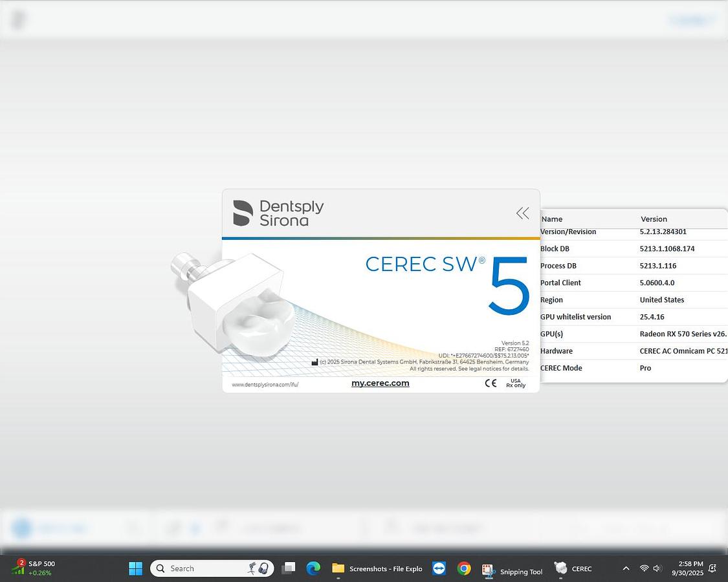
Task: Click the notifications icon at far right
Action: pos(711,568)
